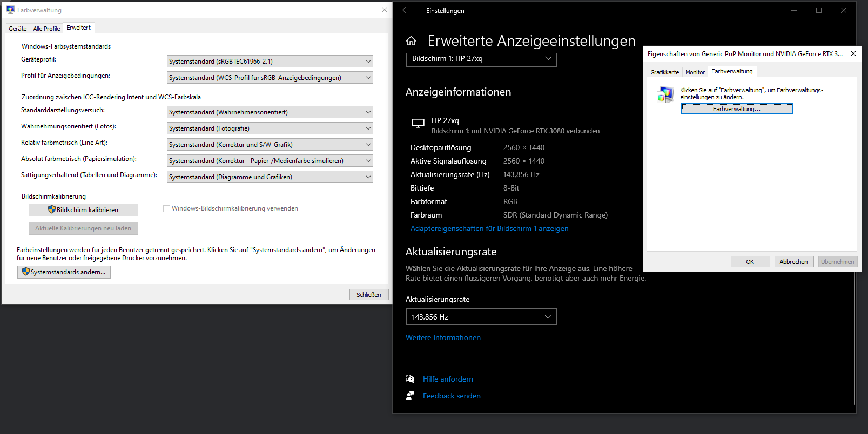Open Profil für Anzeigebedingungen dropdown
Viewport: 868px width, 434px height.
pos(270,78)
